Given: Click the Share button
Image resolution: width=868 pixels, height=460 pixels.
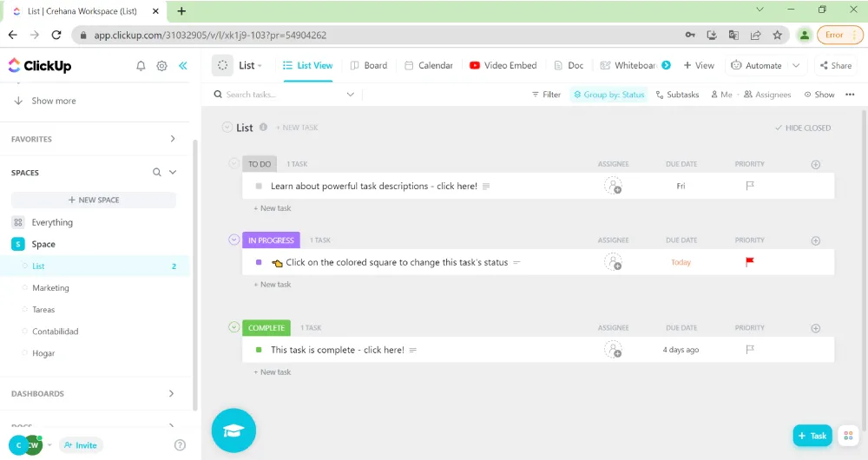Looking at the screenshot, I should [836, 65].
